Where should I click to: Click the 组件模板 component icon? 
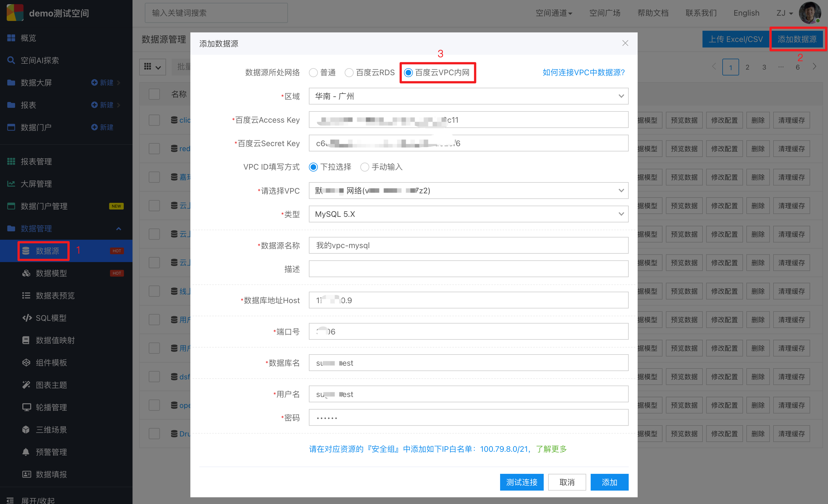(x=26, y=363)
